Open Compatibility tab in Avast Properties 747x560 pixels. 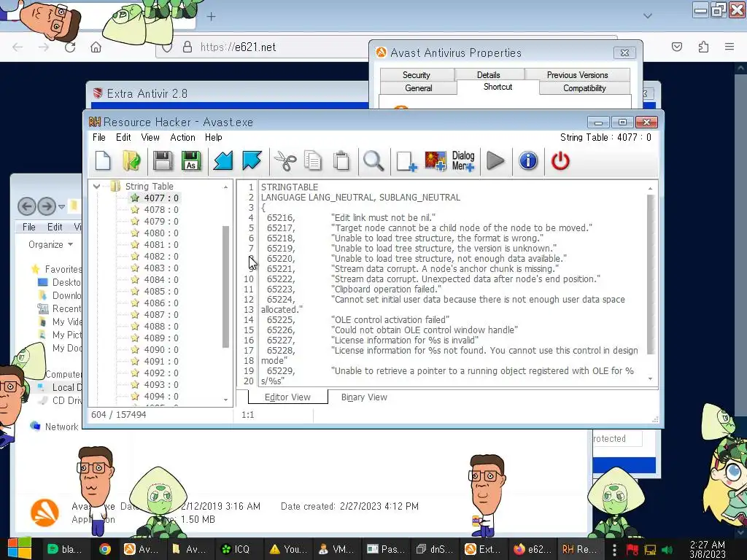pos(584,88)
